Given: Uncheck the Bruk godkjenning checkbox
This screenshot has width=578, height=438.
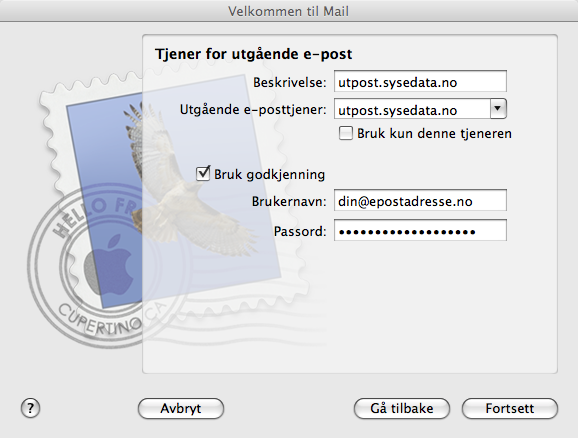Looking at the screenshot, I should pos(203,173).
